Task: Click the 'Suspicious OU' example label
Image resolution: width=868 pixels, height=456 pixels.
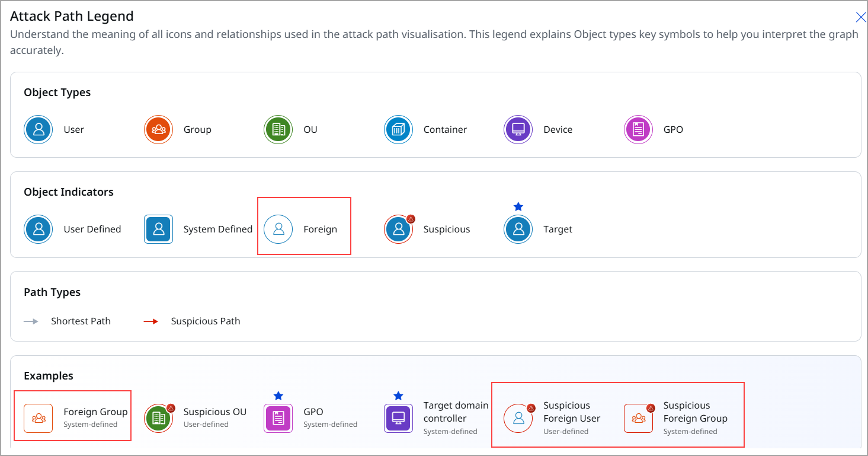Action: 215,412
